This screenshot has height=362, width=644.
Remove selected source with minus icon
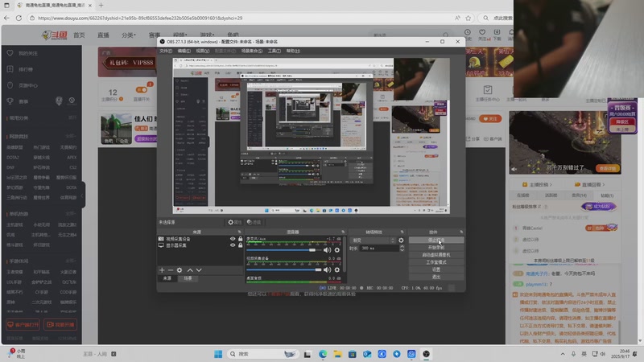pos(171,270)
